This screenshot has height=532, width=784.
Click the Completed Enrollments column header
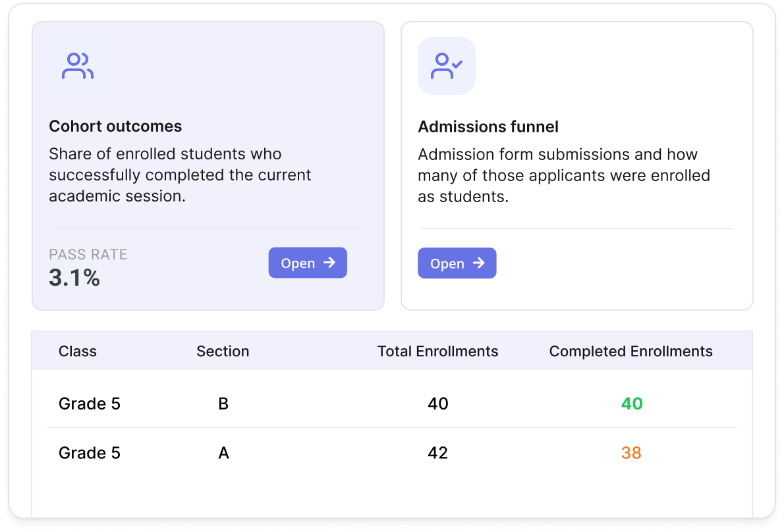(631, 351)
